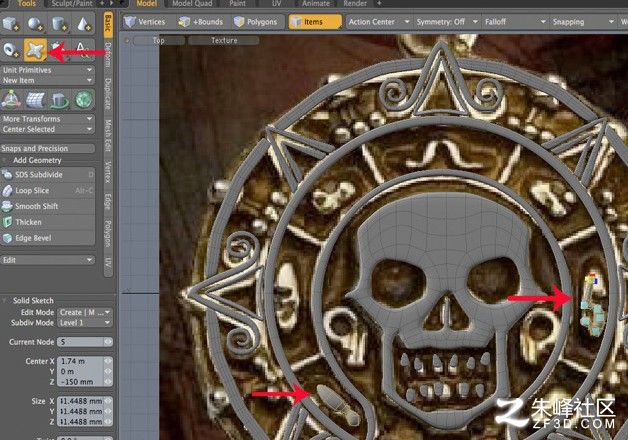Select the Cone primitive tool

(x=83, y=24)
